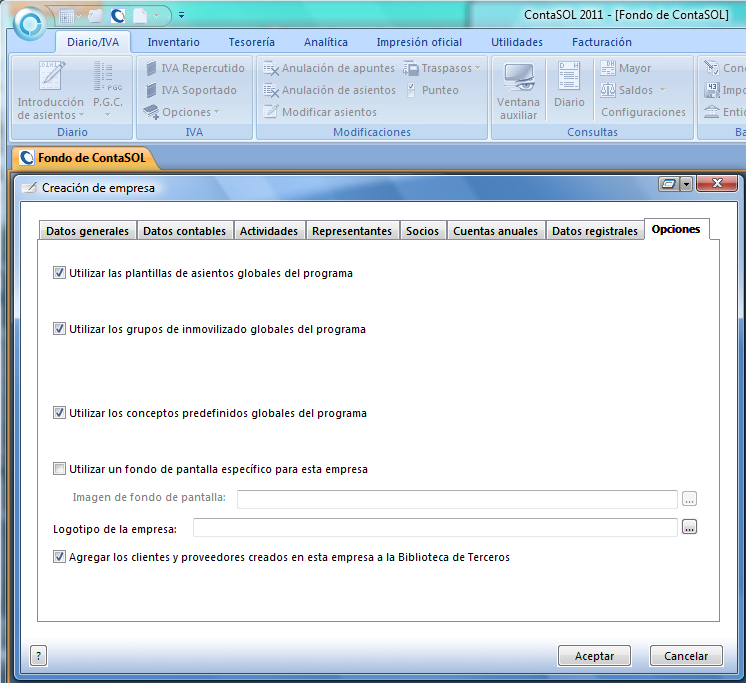Click the Cancelar button
This screenshot has height=683, width=746.
click(686, 656)
